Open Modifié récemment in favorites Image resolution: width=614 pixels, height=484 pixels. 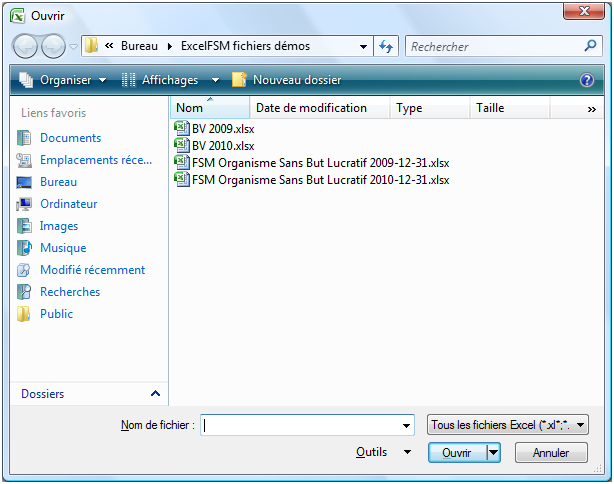coord(92,270)
